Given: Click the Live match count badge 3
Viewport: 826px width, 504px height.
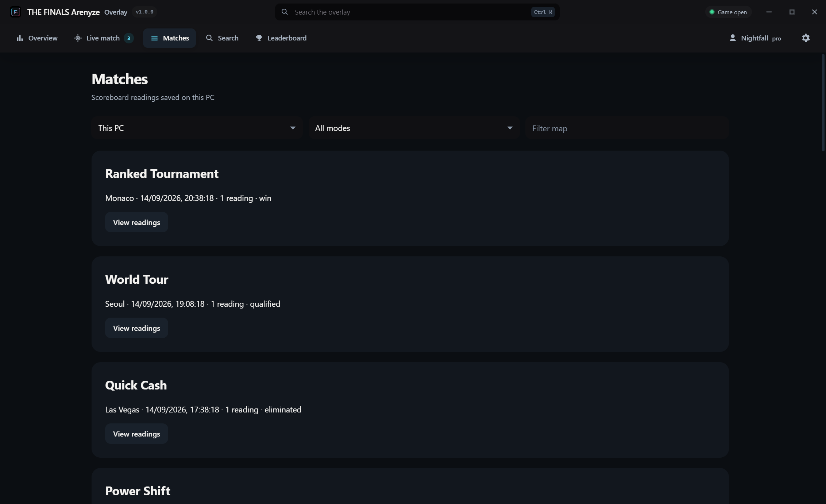Looking at the screenshot, I should [x=128, y=38].
